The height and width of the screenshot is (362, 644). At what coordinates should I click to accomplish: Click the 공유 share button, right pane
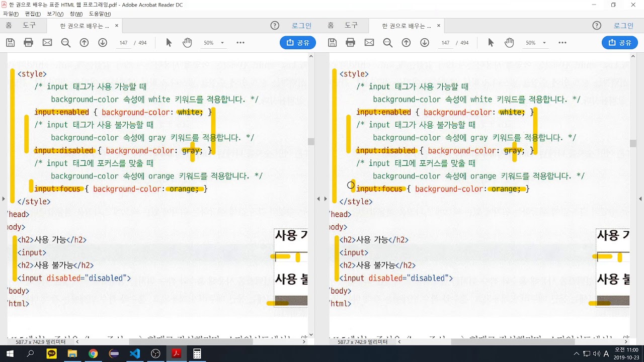(620, 43)
